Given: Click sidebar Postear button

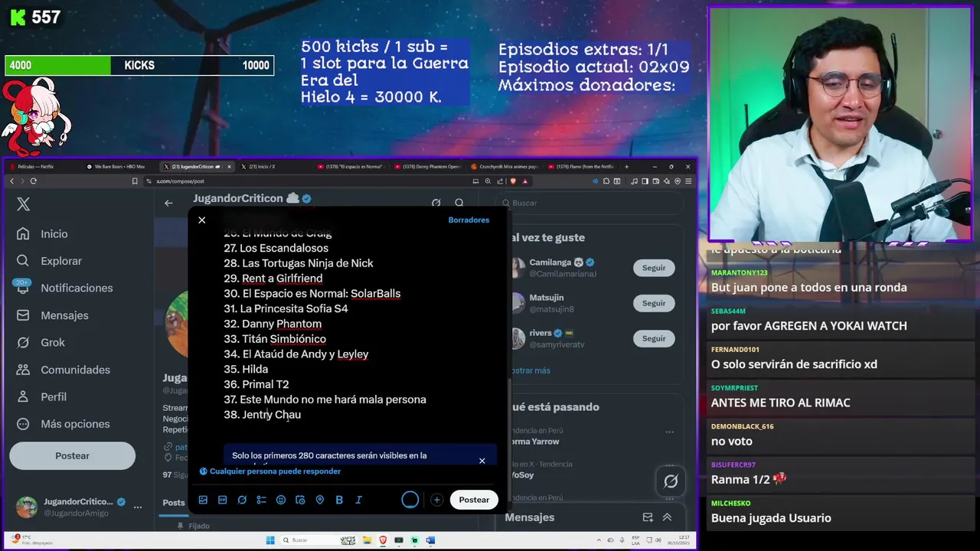Looking at the screenshot, I should pos(72,455).
